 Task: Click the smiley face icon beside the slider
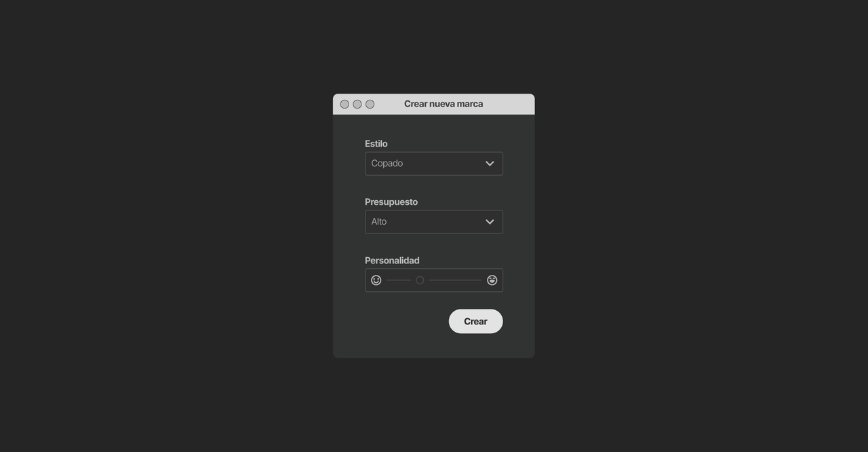(376, 280)
